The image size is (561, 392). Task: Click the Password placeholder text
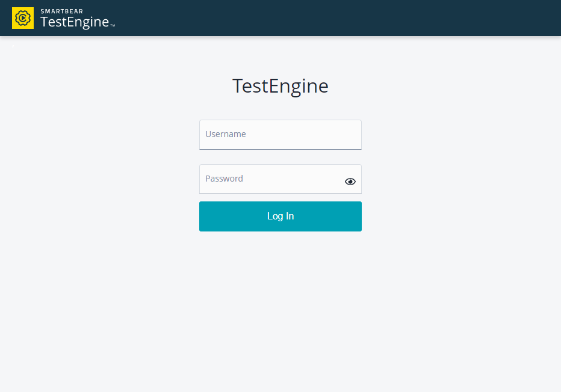224,179
